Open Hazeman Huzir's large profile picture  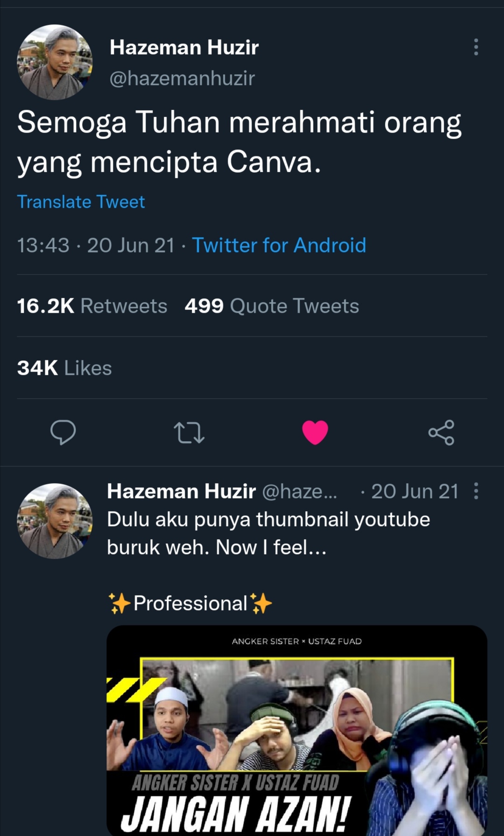(x=55, y=62)
